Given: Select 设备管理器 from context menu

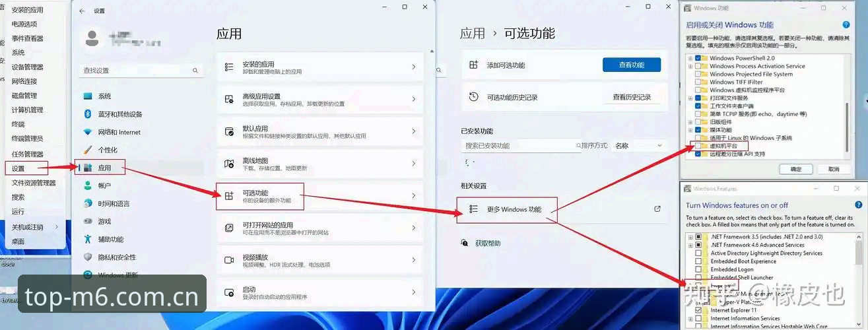Looking at the screenshot, I should pyautogui.click(x=28, y=67).
